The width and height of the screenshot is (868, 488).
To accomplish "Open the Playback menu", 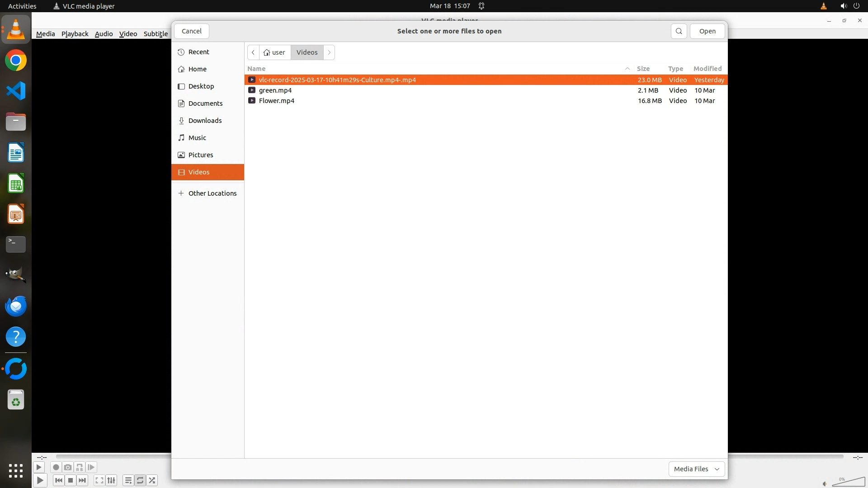I will 75,34.
